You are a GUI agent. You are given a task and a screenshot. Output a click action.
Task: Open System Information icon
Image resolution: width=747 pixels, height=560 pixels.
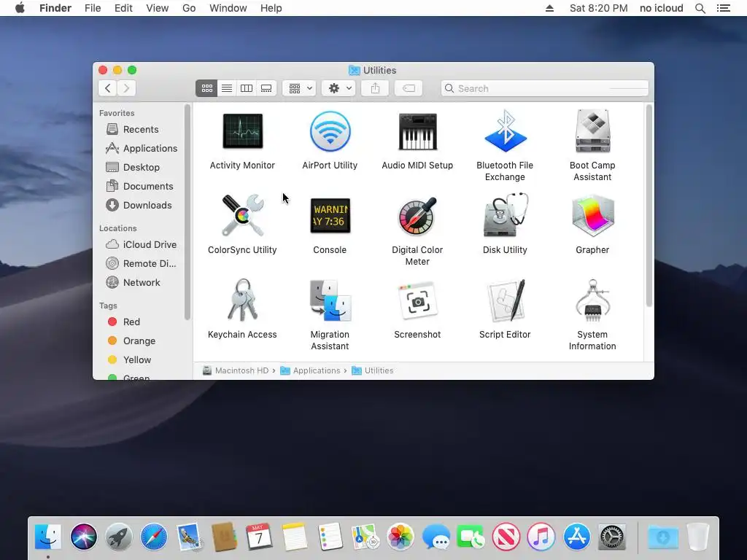coord(592,299)
